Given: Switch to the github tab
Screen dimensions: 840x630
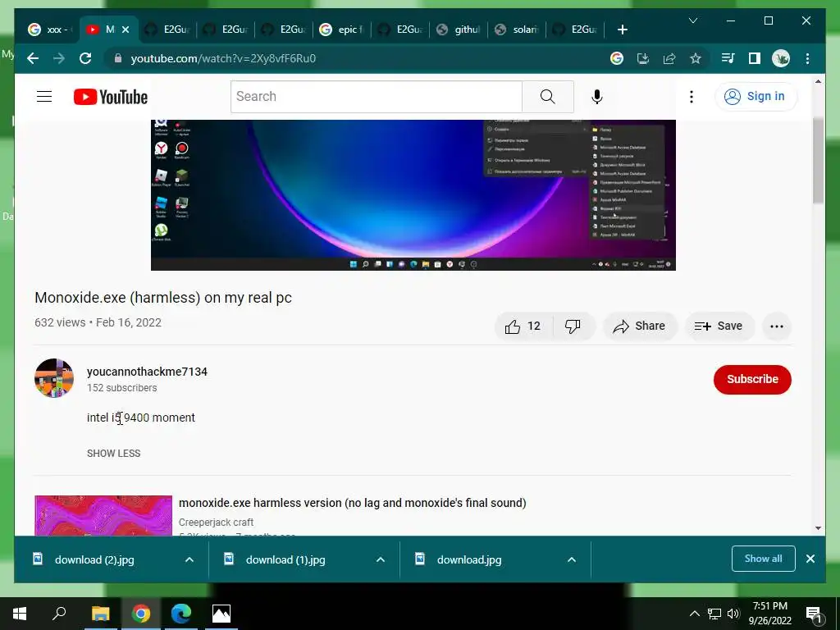Looking at the screenshot, I should click(x=459, y=30).
